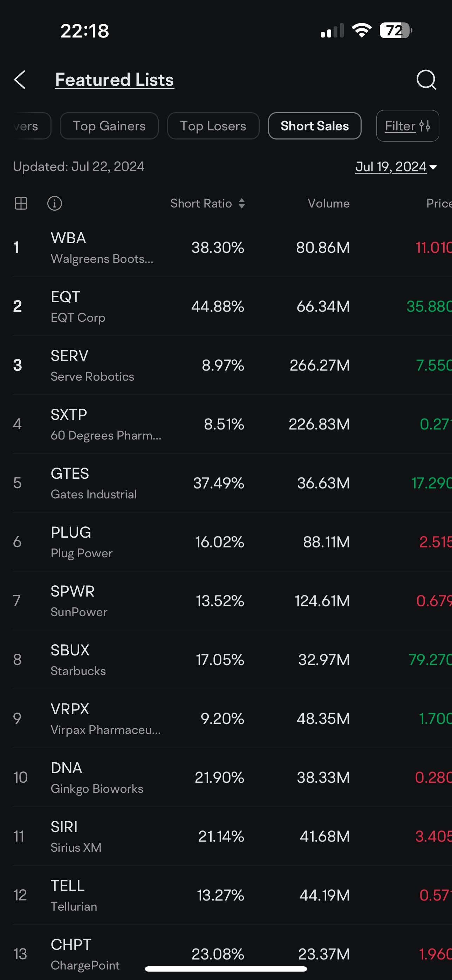Select the Short Sales tab
The width and height of the screenshot is (452, 980).
(315, 126)
